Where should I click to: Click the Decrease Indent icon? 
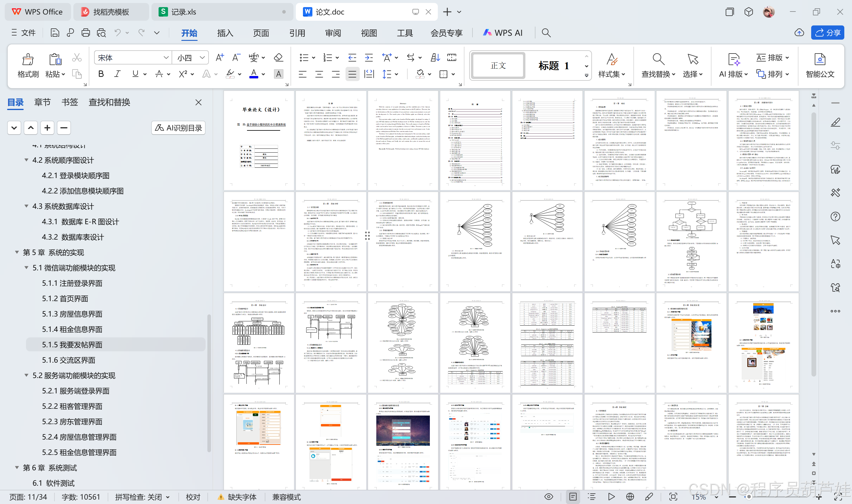[352, 57]
